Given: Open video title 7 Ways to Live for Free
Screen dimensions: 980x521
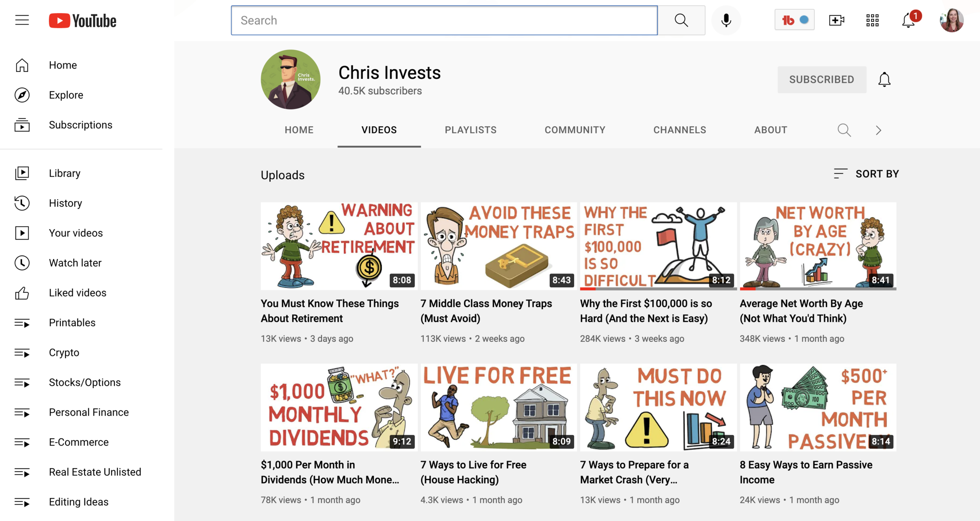Looking at the screenshot, I should pyautogui.click(x=474, y=472).
